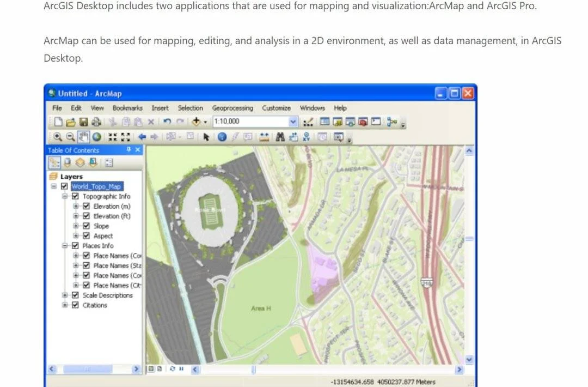Image resolution: width=588 pixels, height=387 pixels.
Task: Open the File menu
Action: [57, 108]
